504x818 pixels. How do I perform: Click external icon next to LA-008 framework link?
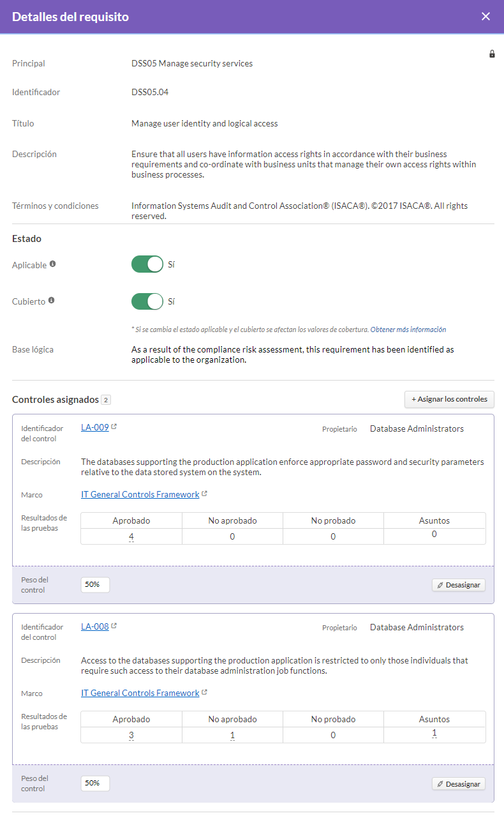(x=205, y=692)
